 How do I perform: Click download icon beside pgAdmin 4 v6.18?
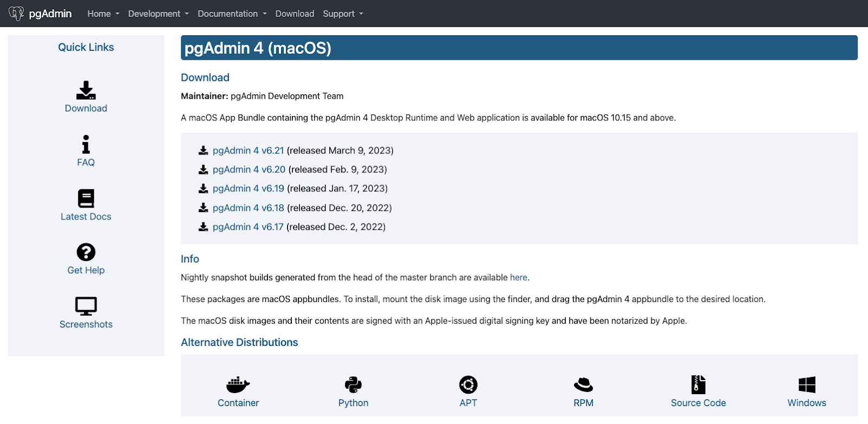click(x=203, y=208)
